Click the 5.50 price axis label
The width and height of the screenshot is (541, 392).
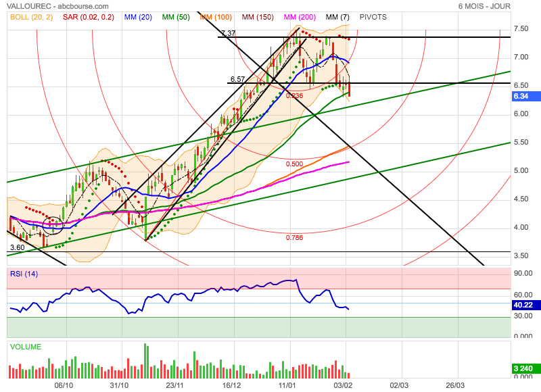(x=521, y=143)
